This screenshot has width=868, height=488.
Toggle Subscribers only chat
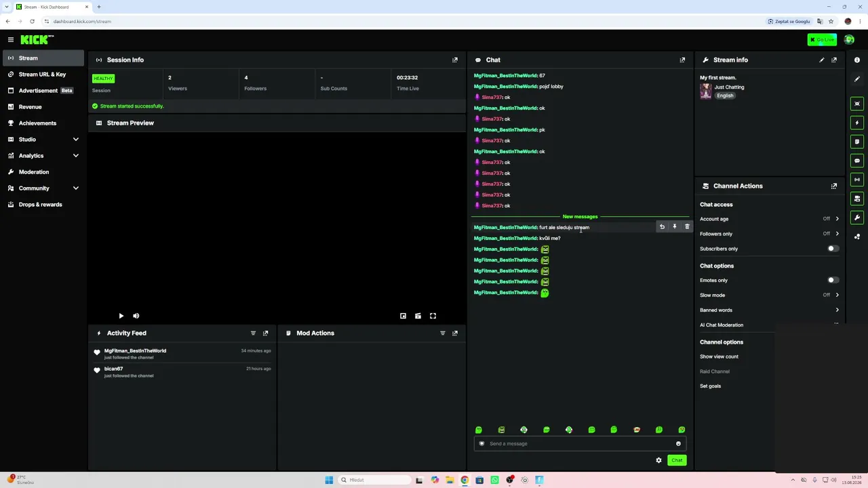point(833,249)
